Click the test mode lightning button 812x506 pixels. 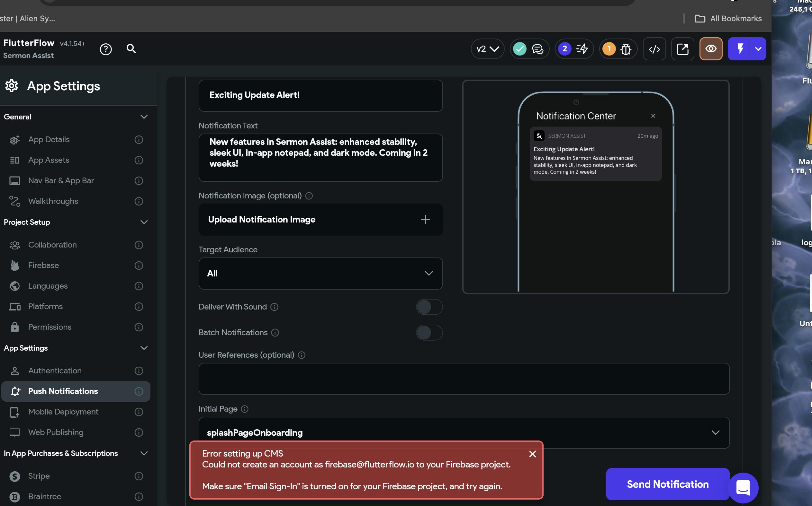(x=740, y=49)
